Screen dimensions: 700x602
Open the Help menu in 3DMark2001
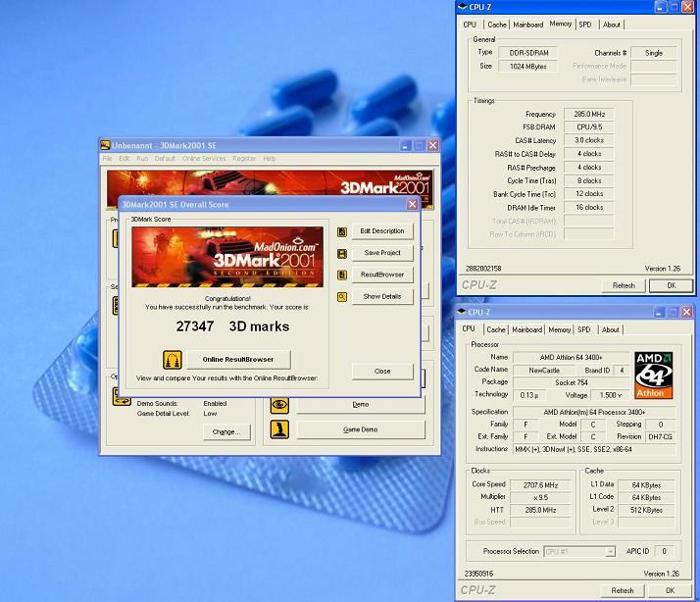pos(270,159)
